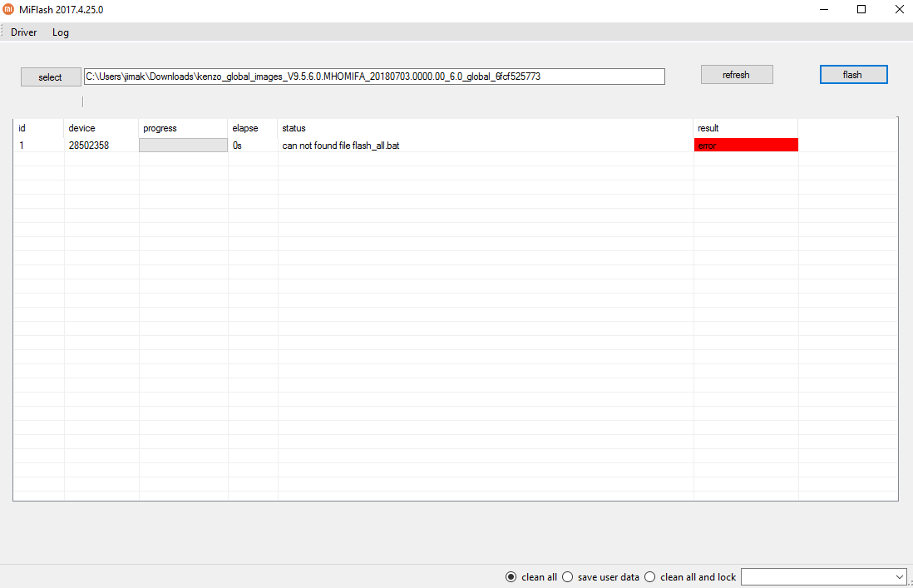This screenshot has height=588, width=913.
Task: Click the refresh button
Action: [x=737, y=75]
